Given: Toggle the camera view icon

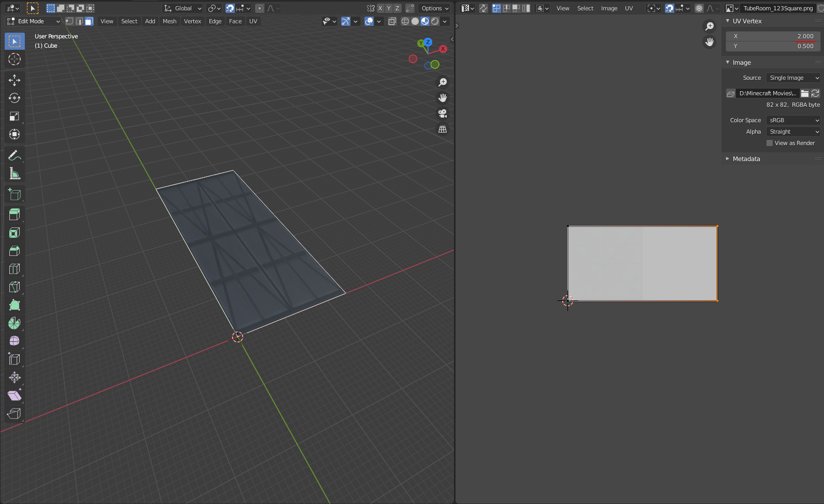Looking at the screenshot, I should coord(443,113).
